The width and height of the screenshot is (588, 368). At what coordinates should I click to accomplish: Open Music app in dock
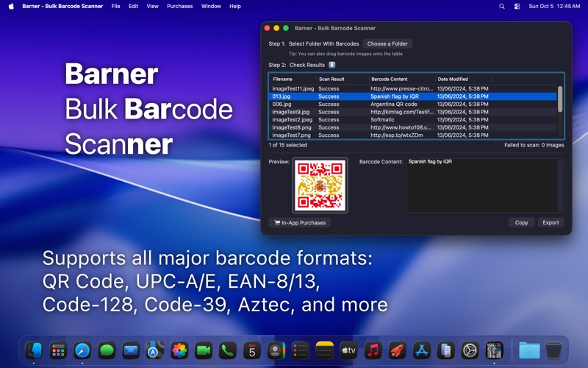coord(373,351)
